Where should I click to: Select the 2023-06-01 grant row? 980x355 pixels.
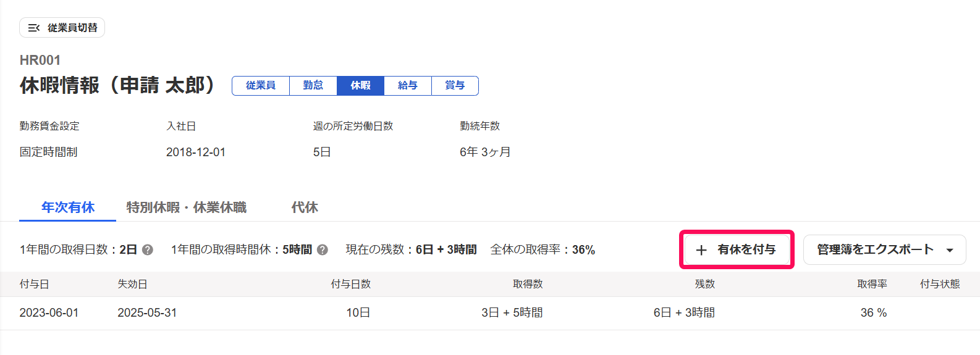click(490, 313)
